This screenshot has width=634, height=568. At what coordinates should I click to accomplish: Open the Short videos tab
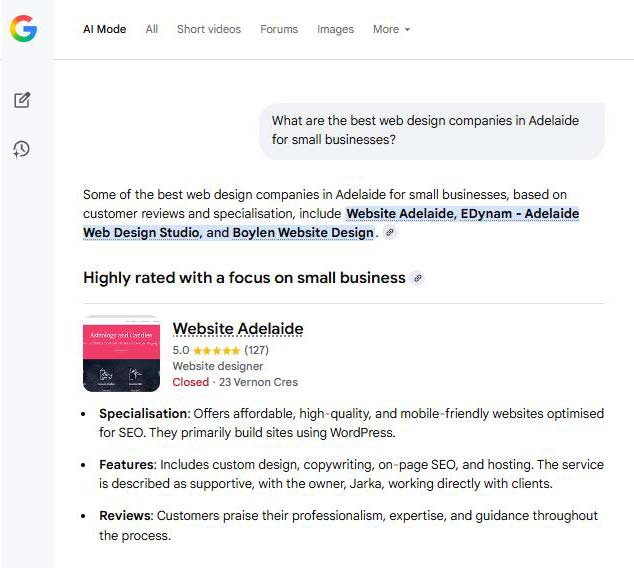208,29
